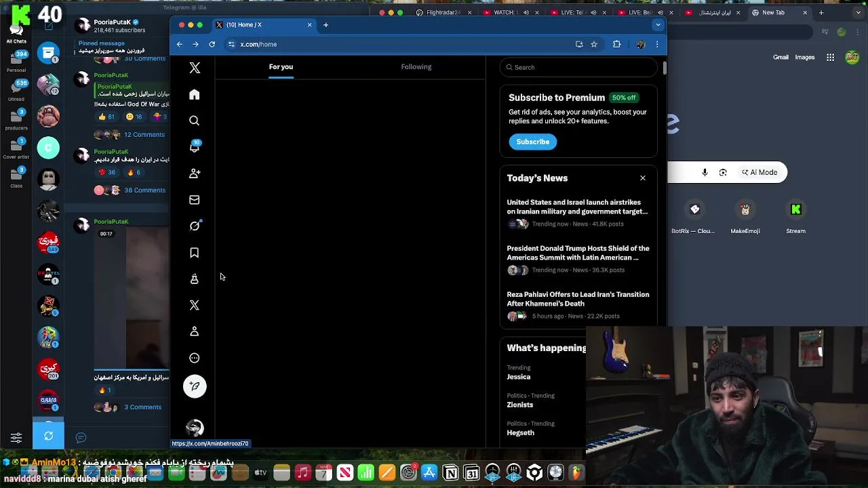
Task: Select the (10) Home / X browser tab
Action: (263, 25)
